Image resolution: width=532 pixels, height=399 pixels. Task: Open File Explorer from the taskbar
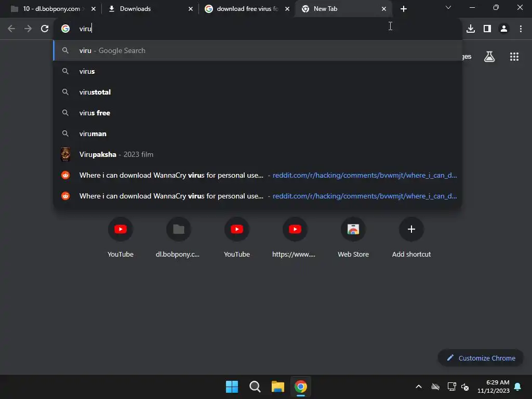click(277, 387)
